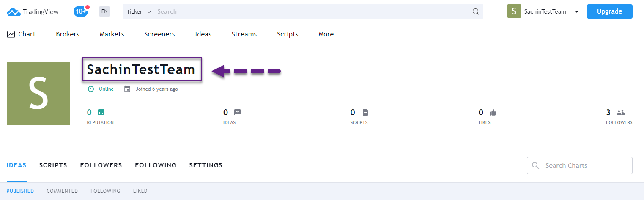Open the SETTINGS profile tab
The image size is (644, 200).
[206, 165]
